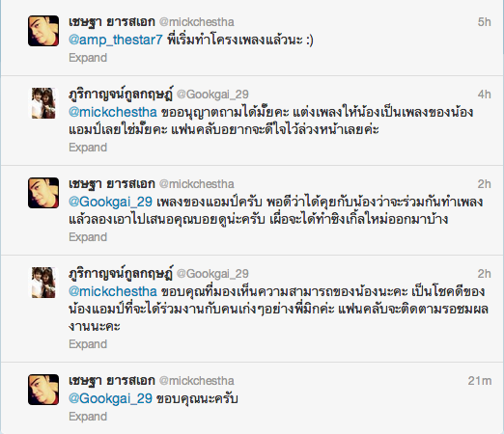Image resolution: width=504 pixels, height=434 pixels.
Task: Click mickchestha's avatar on the top tweet
Action: [43, 31]
